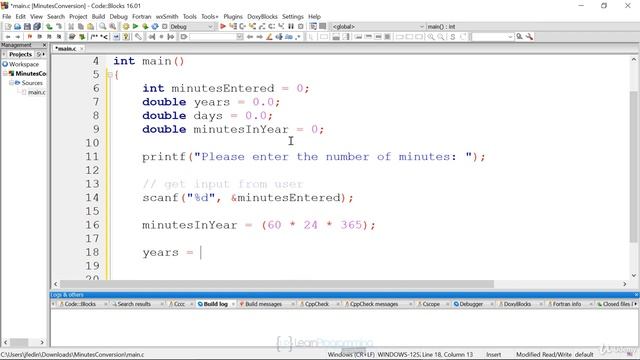Click the Abort build icon
This screenshot has height=360, width=640.
click(x=165, y=27)
